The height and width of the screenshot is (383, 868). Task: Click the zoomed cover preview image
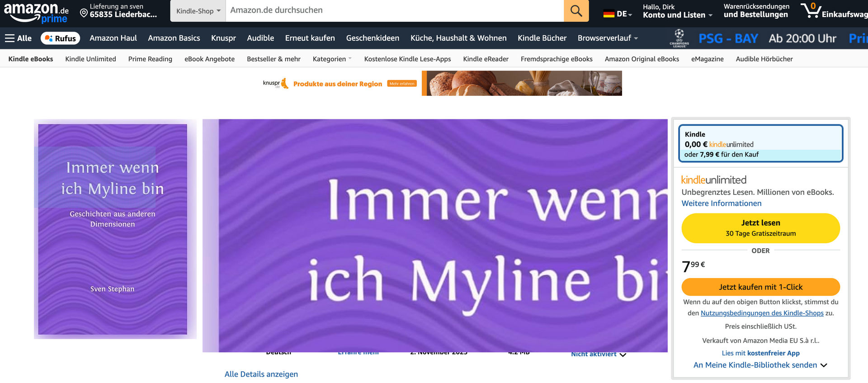click(x=435, y=236)
